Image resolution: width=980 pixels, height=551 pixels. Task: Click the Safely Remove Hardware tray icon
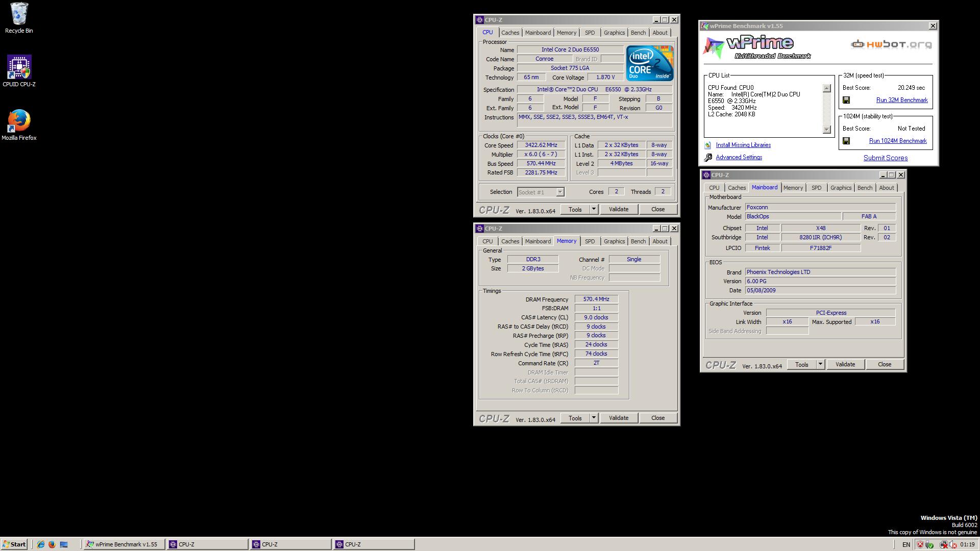coord(929,544)
